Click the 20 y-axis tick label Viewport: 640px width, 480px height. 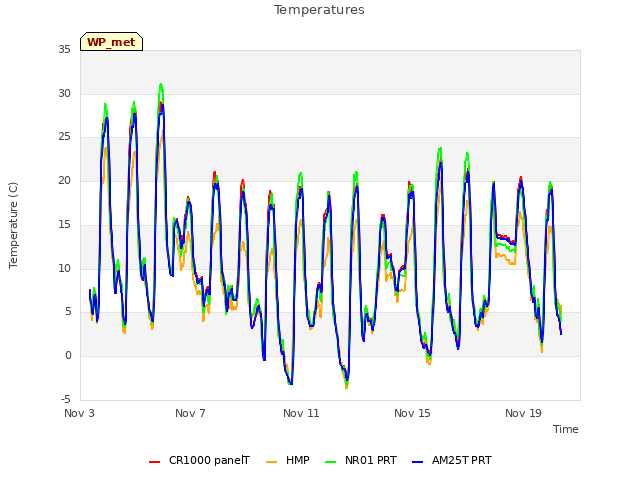tap(64, 181)
